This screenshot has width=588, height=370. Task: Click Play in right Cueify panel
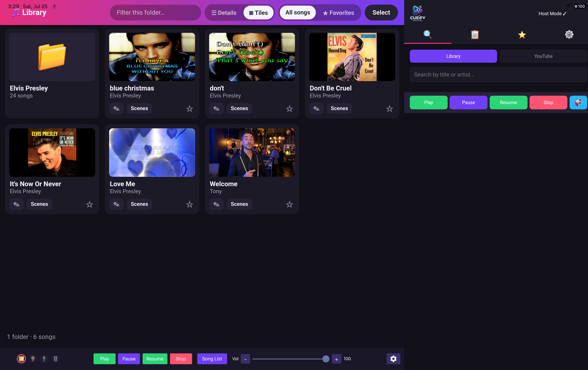429,103
